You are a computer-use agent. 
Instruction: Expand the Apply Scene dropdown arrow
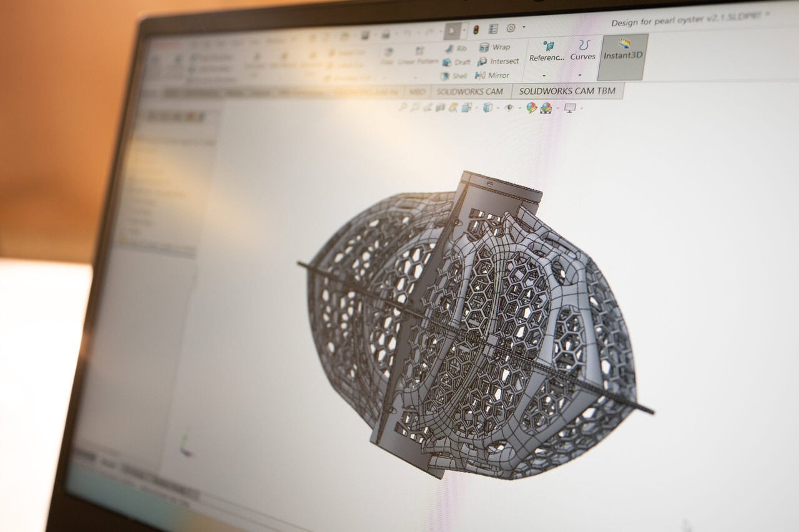point(557,108)
